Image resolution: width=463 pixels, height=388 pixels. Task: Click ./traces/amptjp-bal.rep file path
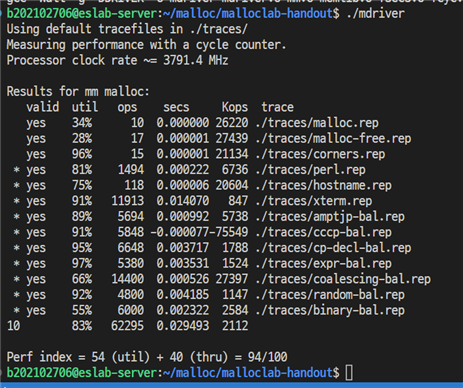tap(330, 217)
